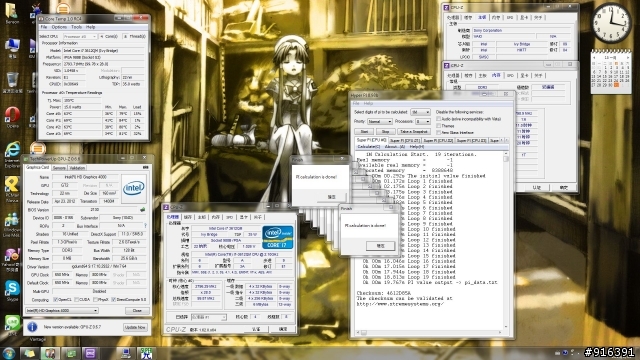640x360 pixels.
Task: Open the Recycle Bin desktop icon
Action: point(12,80)
